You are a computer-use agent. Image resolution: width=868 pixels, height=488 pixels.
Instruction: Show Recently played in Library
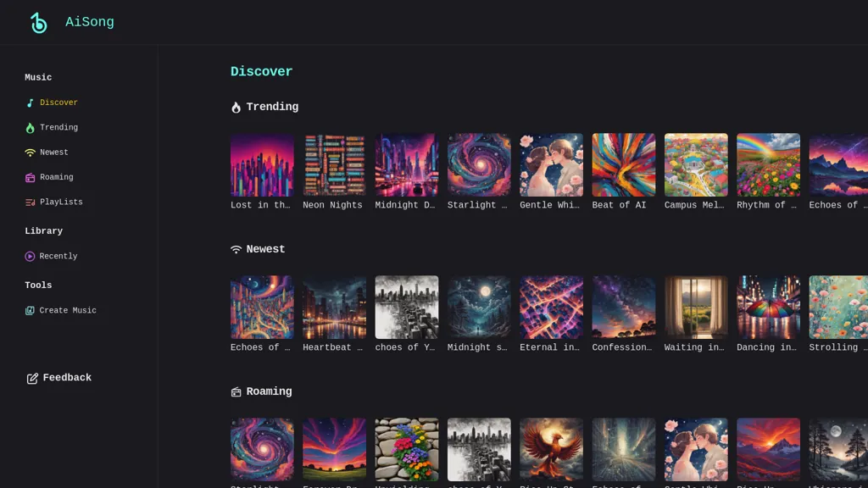point(58,256)
